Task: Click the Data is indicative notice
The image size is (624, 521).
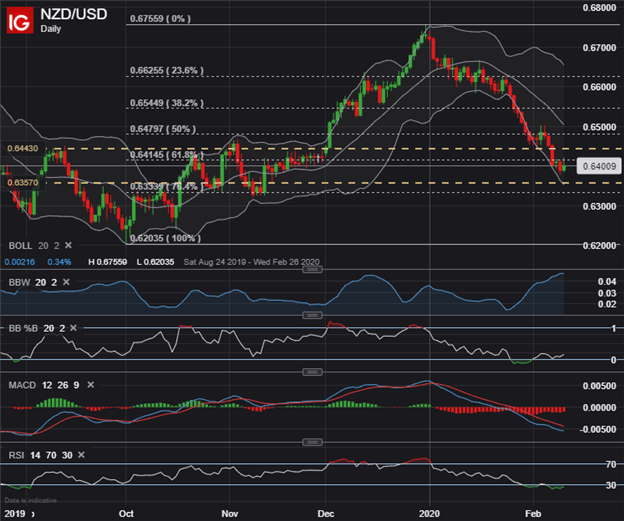Action: pyautogui.click(x=31, y=500)
